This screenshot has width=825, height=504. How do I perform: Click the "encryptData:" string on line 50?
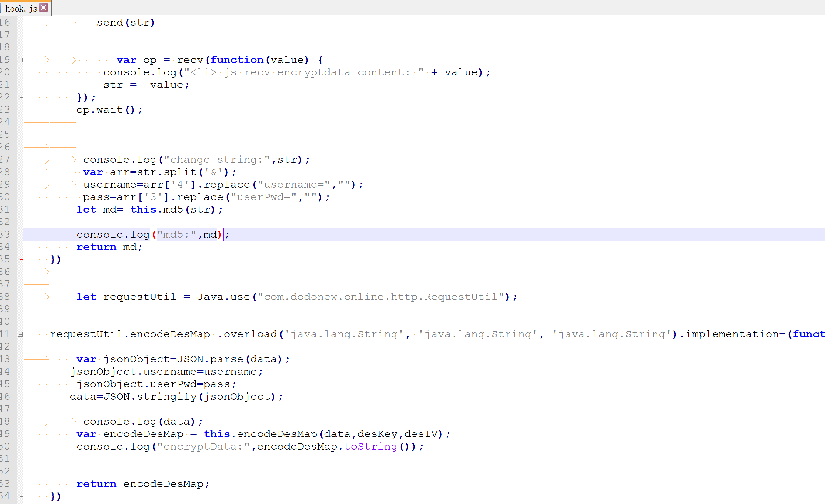pyautogui.click(x=203, y=447)
